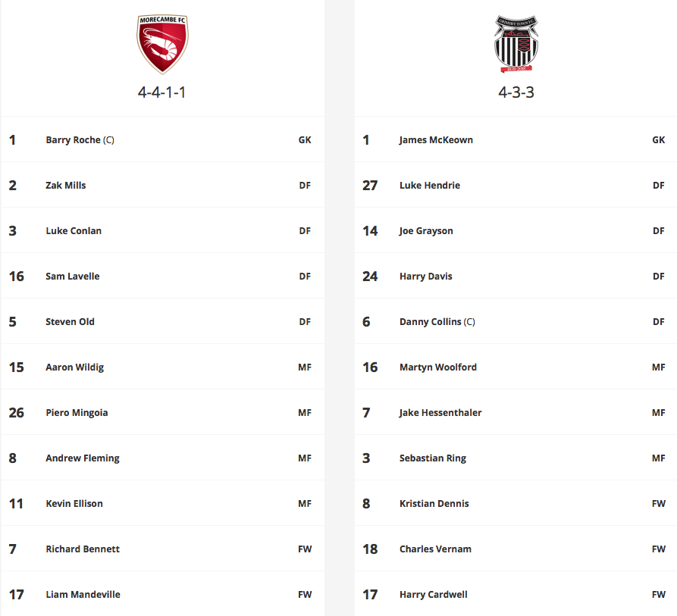Viewport: 677px width, 616px height.
Task: Select Luke Hendrie in the Grimsby lineup
Action: click(x=430, y=185)
